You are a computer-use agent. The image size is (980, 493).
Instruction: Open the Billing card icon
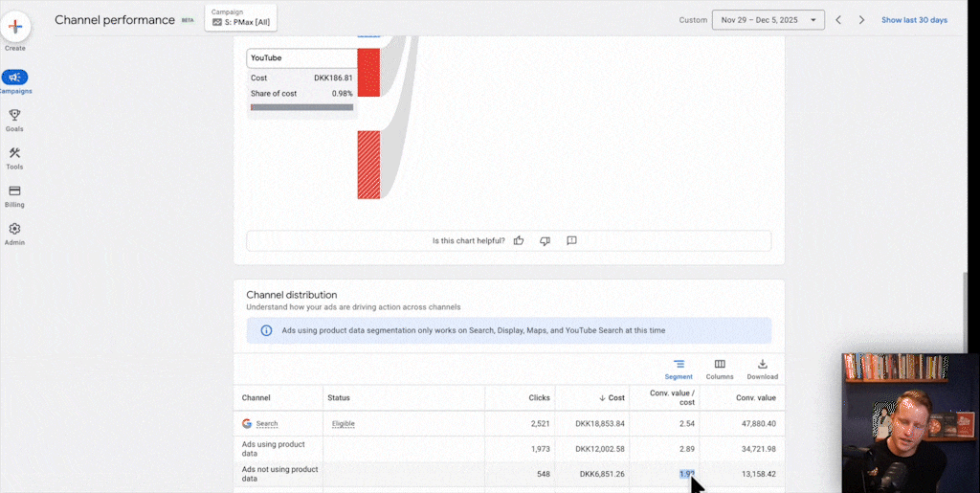14,191
